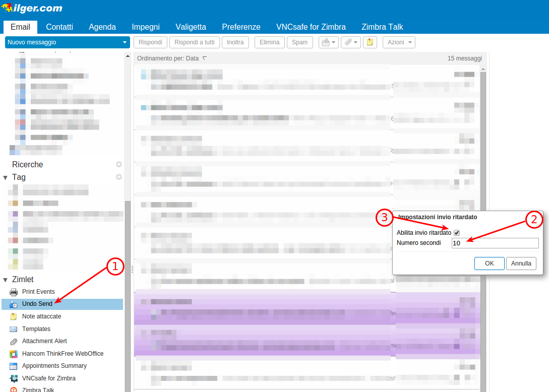Click the sticky note toolbar icon
This screenshot has height=392, width=549.
pyautogui.click(x=370, y=42)
